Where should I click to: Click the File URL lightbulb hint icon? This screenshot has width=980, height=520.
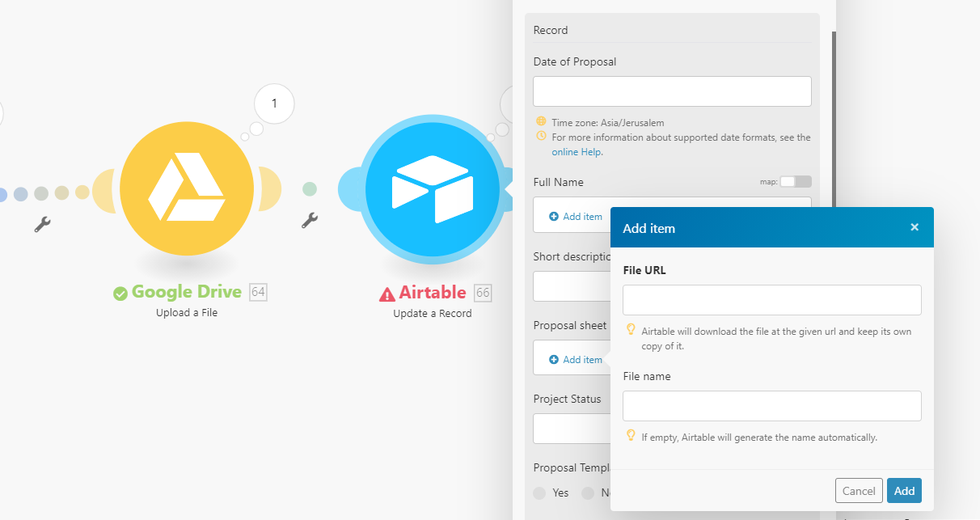pyautogui.click(x=631, y=330)
